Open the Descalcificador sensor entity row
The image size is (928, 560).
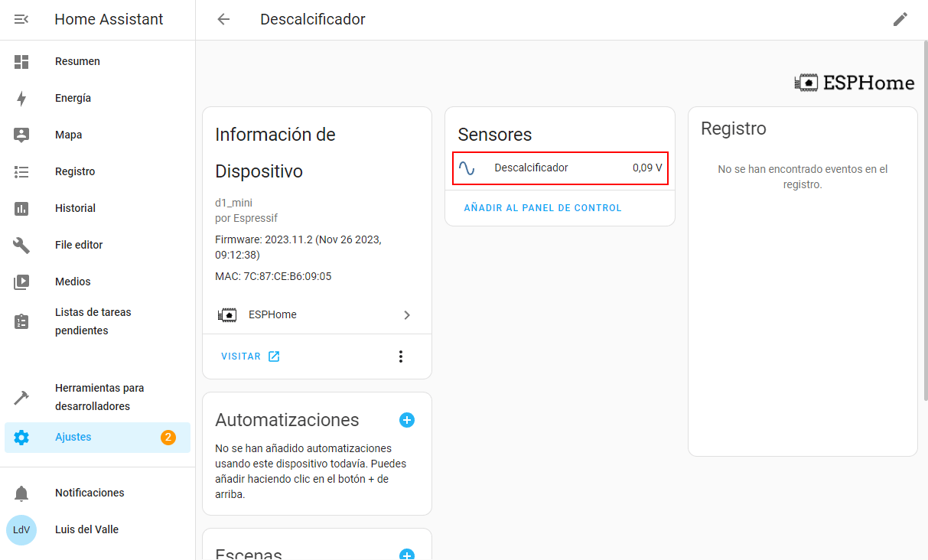[560, 168]
